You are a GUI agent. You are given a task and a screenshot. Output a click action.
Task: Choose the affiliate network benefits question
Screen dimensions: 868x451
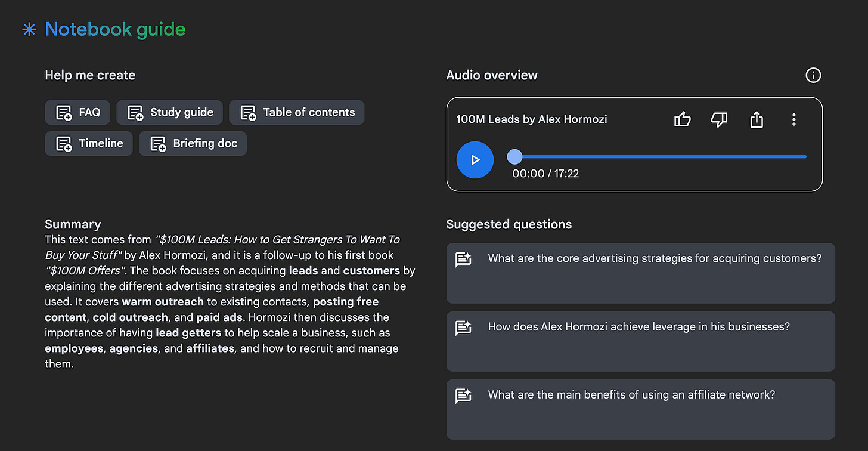631,394
